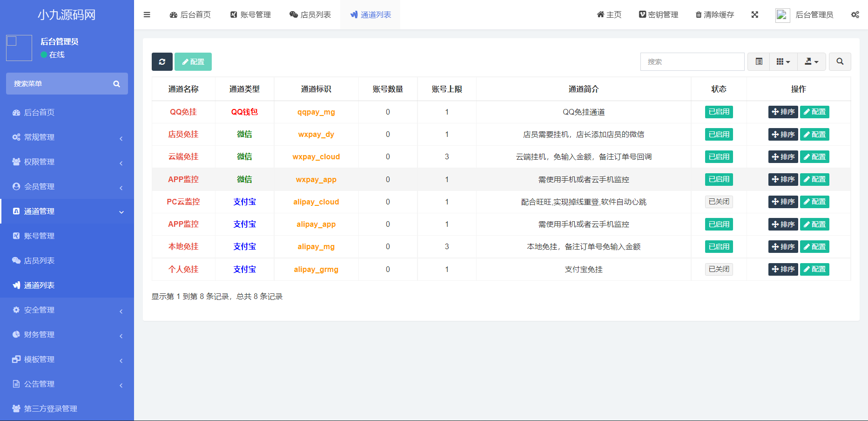This screenshot has width=868, height=421.
Task: Click 排序 button for wxpay_app row
Action: point(783,179)
